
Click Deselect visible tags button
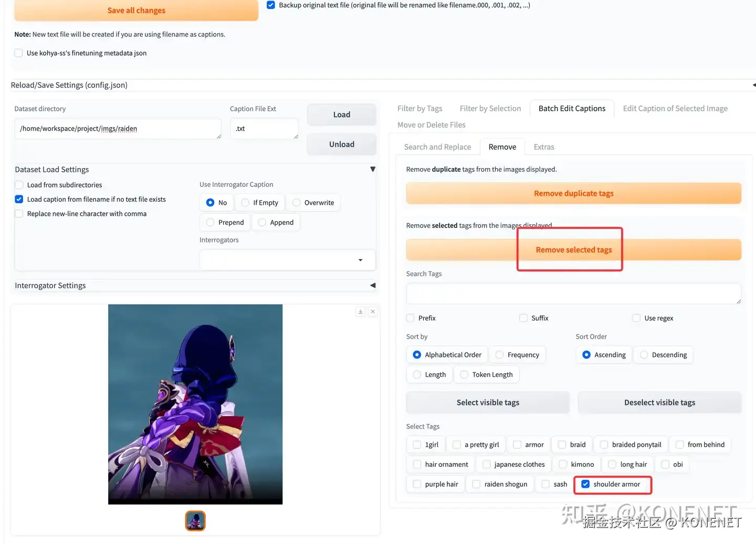[660, 403]
